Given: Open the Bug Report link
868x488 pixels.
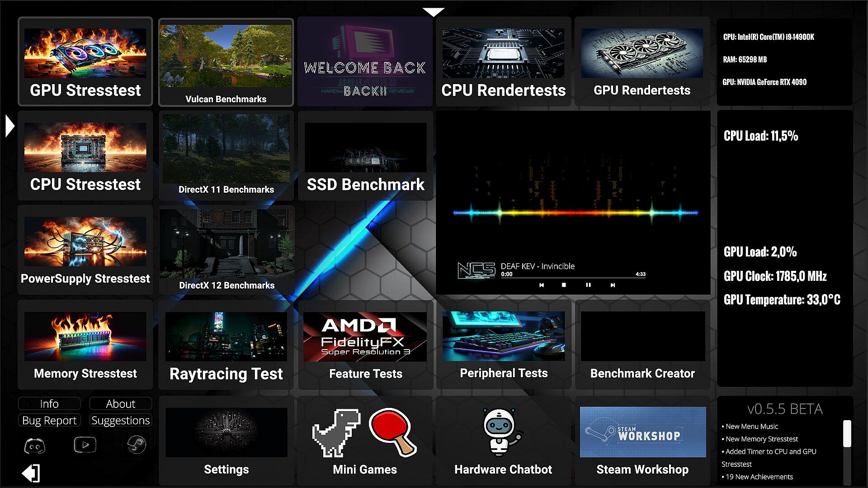Looking at the screenshot, I should (x=49, y=420).
